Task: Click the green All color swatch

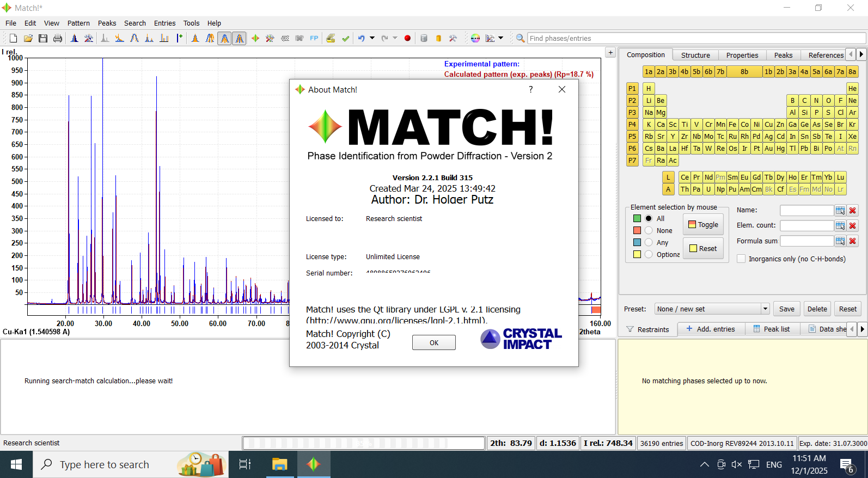Action: pos(637,218)
